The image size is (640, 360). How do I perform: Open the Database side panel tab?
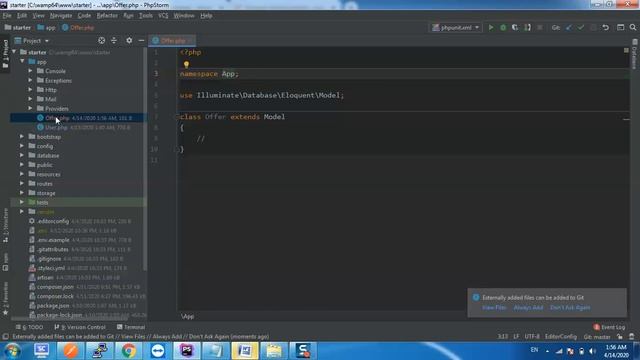(634, 54)
